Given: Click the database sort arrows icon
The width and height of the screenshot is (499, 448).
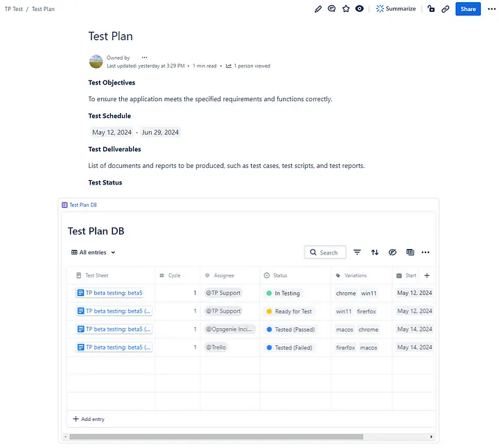Looking at the screenshot, I should [x=375, y=252].
